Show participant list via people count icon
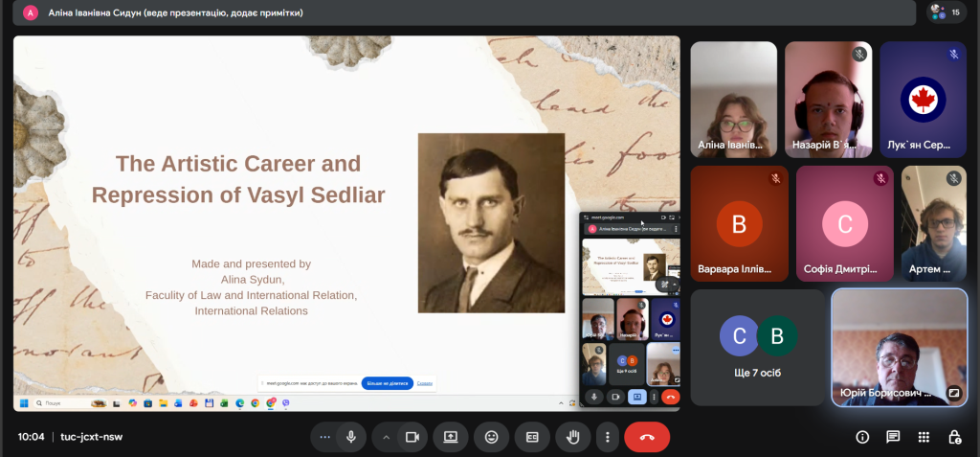This screenshot has width=980, height=457. pos(942,12)
